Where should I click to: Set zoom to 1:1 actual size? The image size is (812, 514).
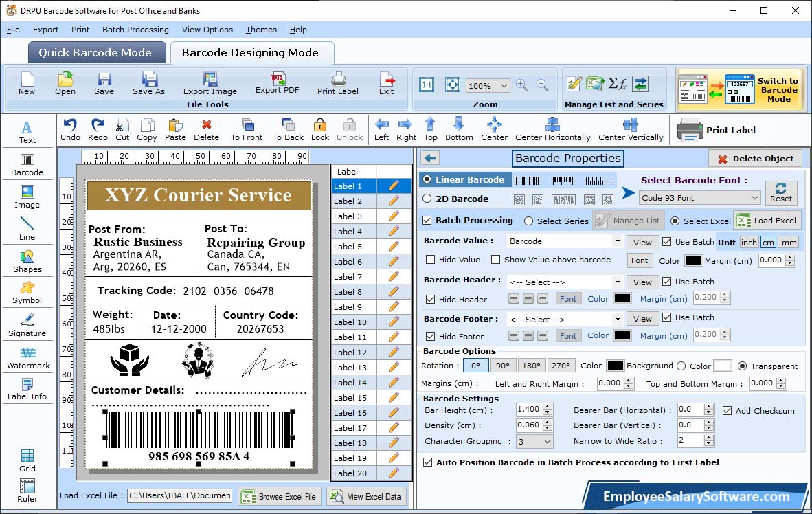pyautogui.click(x=427, y=85)
